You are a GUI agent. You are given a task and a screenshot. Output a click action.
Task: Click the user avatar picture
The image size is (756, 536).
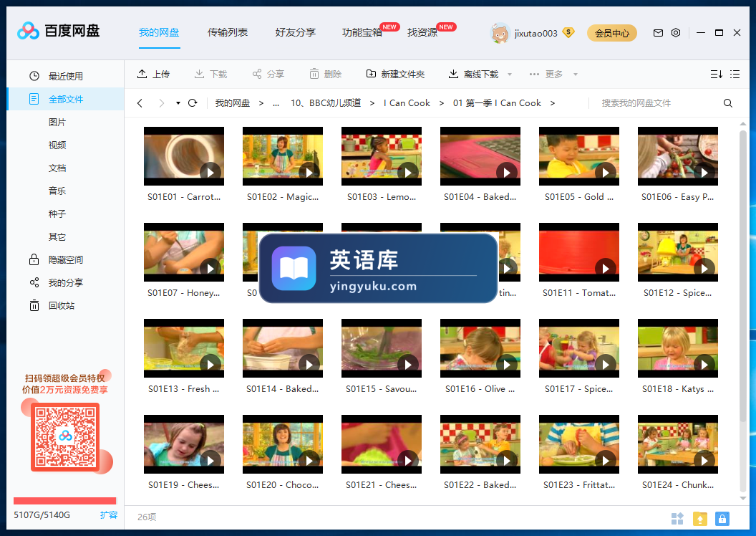click(x=500, y=33)
